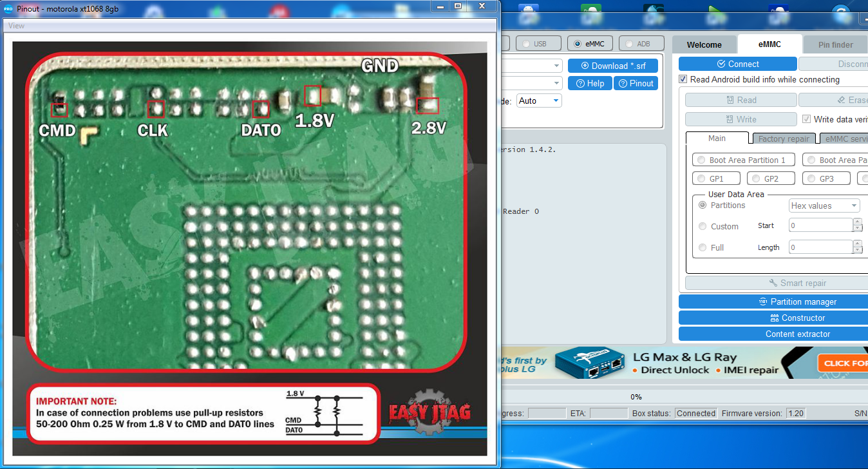868x469 pixels.
Task: Select the eMMC tab
Action: coord(769,44)
